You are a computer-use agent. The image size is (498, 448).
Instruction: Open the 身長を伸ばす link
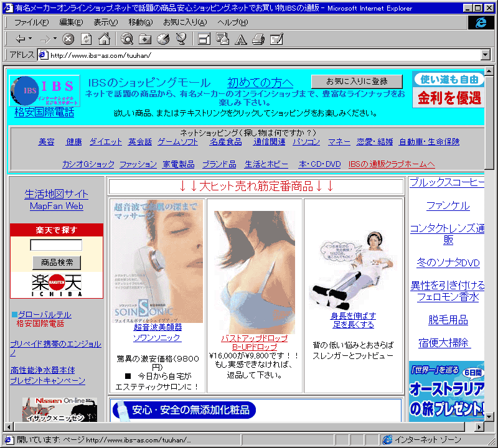(x=353, y=316)
